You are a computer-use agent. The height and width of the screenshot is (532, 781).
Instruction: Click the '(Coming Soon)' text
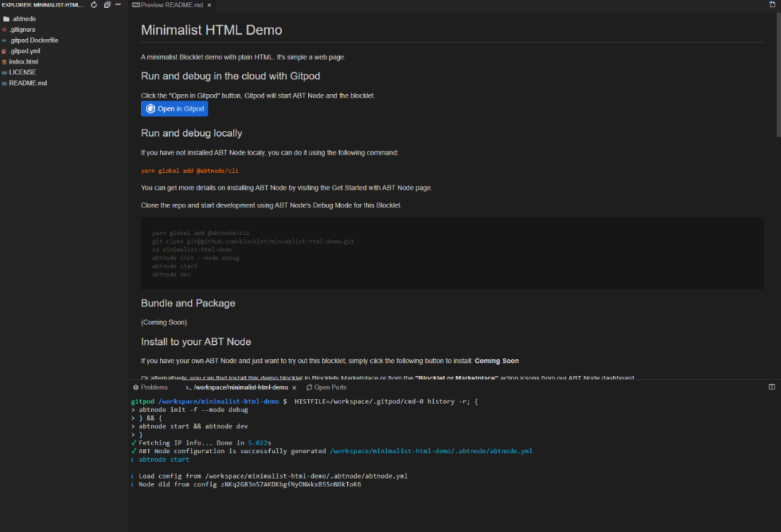164,322
